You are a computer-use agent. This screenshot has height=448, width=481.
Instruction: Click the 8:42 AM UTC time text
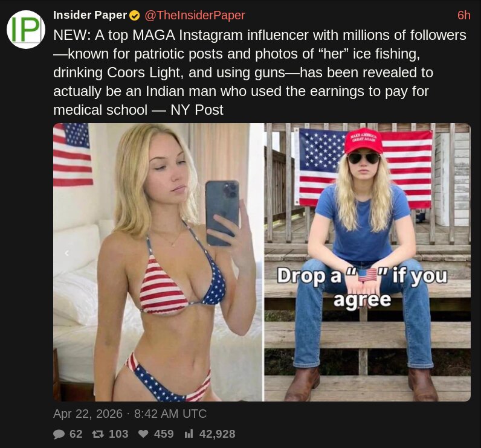(170, 414)
